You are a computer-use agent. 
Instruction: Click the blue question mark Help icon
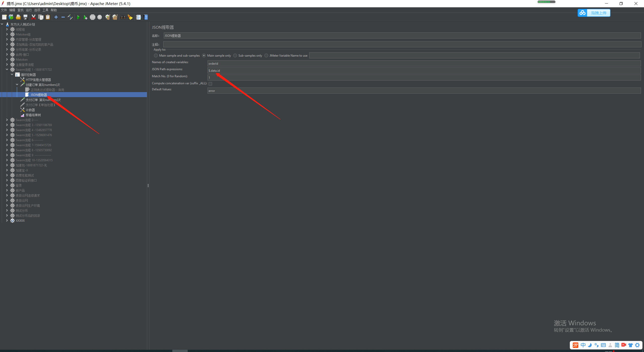(x=146, y=17)
